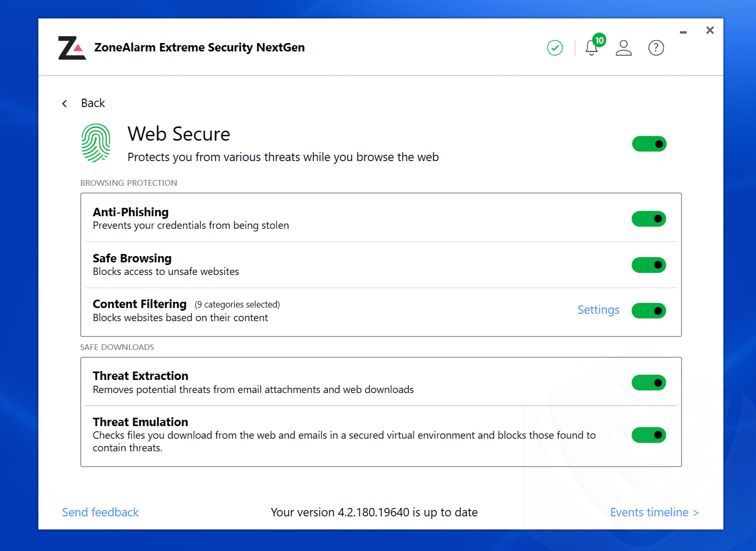The image size is (756, 551).
Task: Click ZoneAlarm Extreme Security NextGen title
Action: 199,47
